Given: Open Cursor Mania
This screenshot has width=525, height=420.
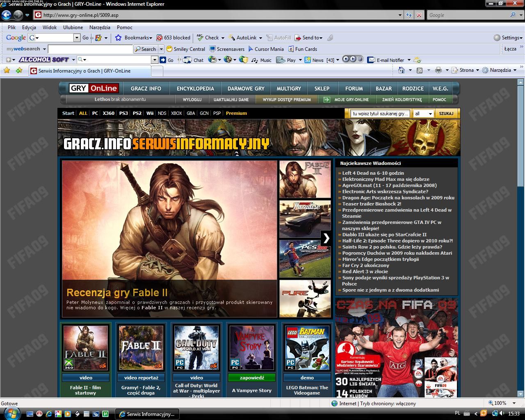Looking at the screenshot, I should coord(266,49).
